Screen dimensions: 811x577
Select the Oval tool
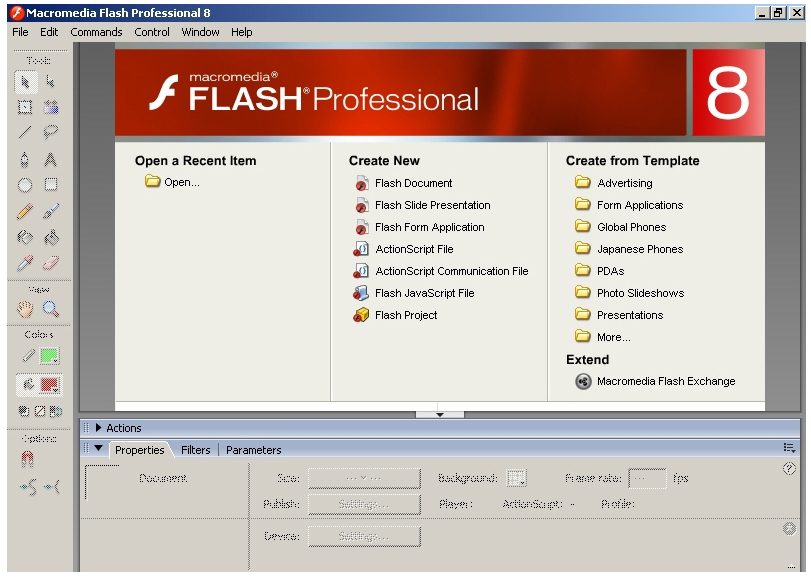[25, 185]
